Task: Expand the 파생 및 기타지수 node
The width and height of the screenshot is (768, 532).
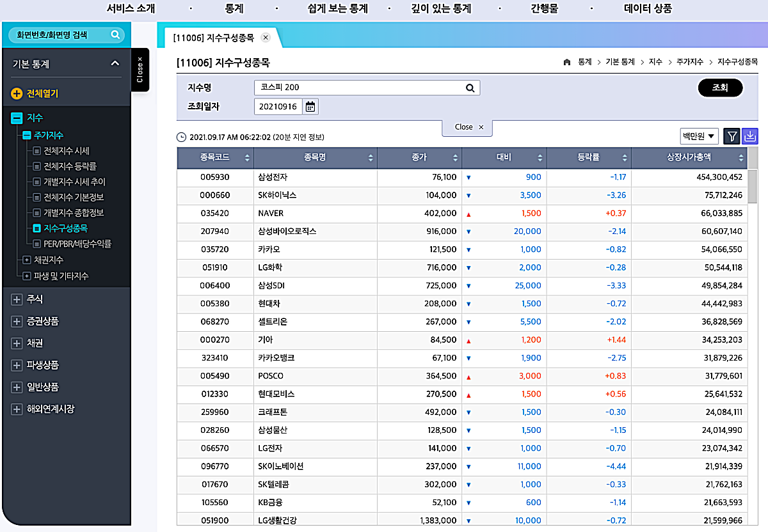Action: [26, 276]
